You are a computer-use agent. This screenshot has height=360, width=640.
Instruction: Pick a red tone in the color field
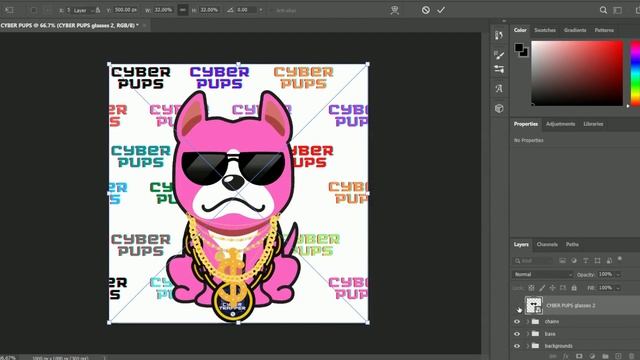[577, 73]
